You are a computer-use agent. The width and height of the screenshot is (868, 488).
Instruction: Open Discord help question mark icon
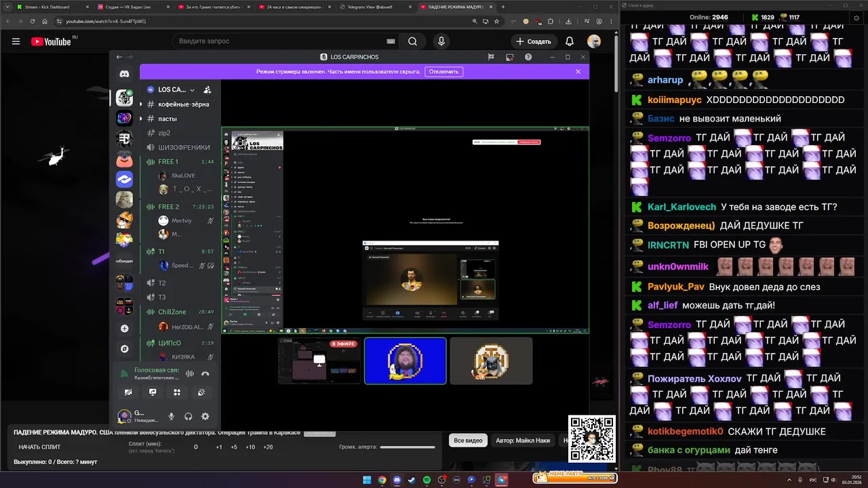528,57
